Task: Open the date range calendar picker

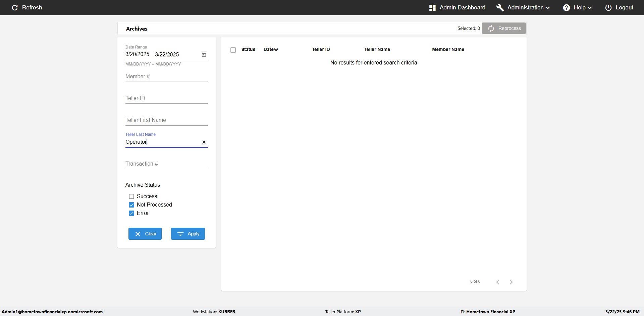Action: (x=204, y=54)
